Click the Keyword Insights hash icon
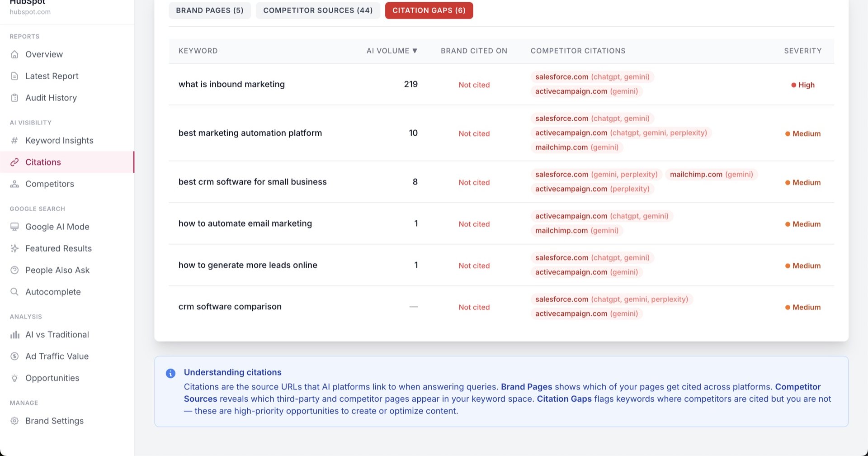The width and height of the screenshot is (868, 456). pos(14,141)
